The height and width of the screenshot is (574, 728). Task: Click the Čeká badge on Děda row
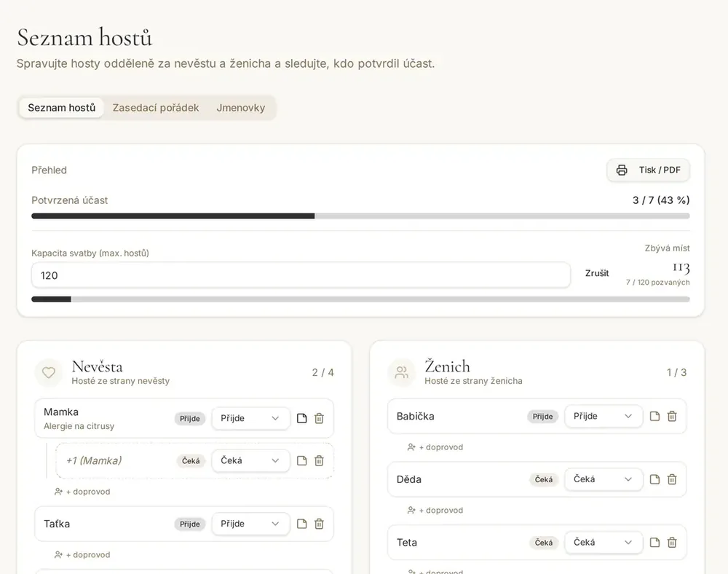point(544,479)
